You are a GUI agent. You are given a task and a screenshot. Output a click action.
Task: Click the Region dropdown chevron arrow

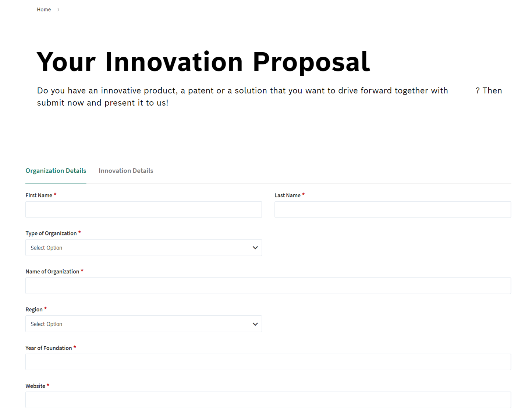pyautogui.click(x=255, y=324)
